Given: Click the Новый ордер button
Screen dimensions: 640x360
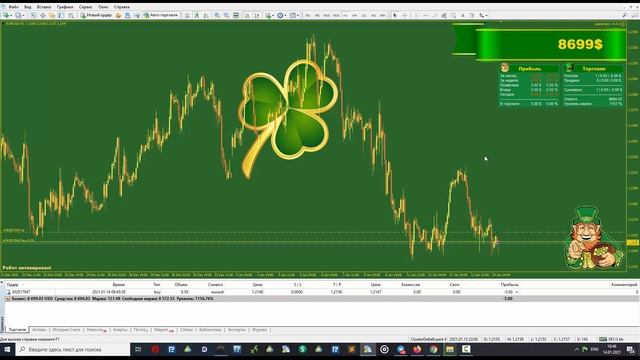Looking at the screenshot, I should point(96,15).
